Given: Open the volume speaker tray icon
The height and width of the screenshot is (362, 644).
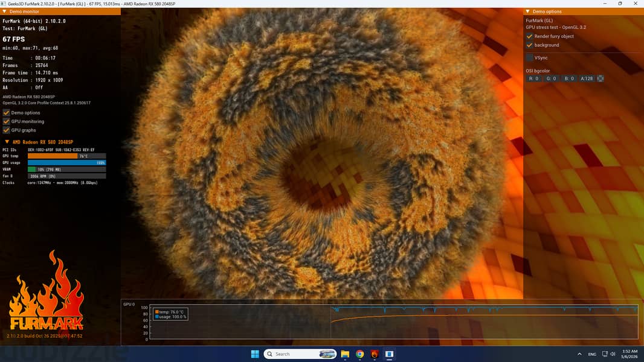Looking at the screenshot, I should 613,354.
